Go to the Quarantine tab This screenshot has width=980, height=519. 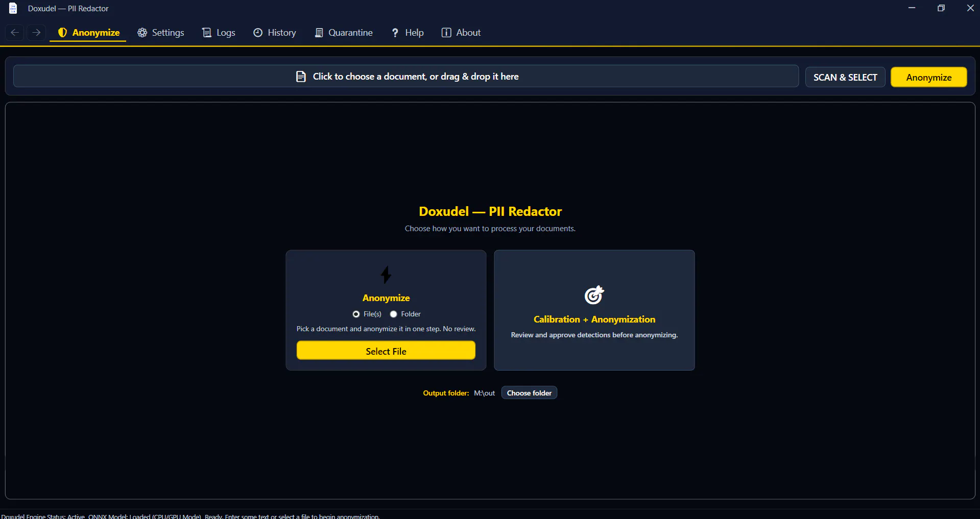[x=344, y=33]
